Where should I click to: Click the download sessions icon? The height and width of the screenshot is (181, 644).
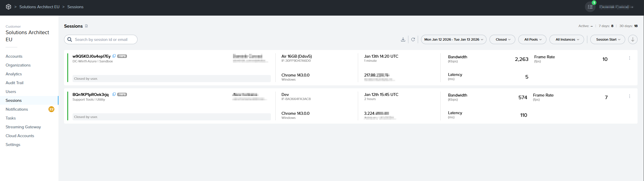403,39
